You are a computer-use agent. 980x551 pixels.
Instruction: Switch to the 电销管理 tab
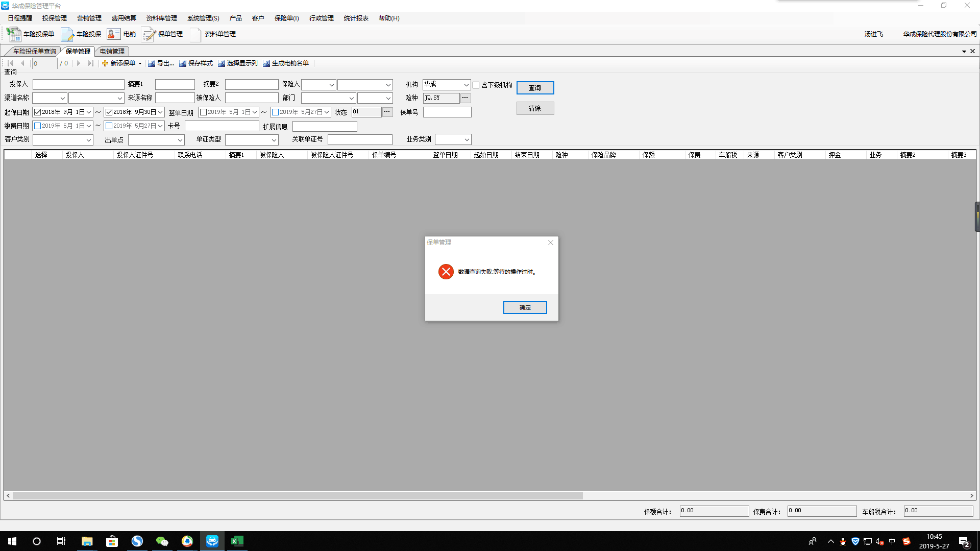point(112,52)
